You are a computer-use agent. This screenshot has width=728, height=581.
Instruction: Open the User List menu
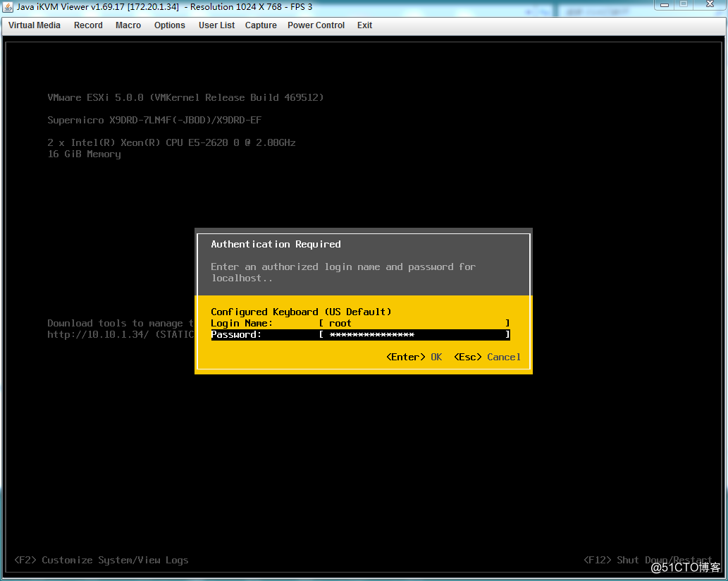(x=216, y=25)
